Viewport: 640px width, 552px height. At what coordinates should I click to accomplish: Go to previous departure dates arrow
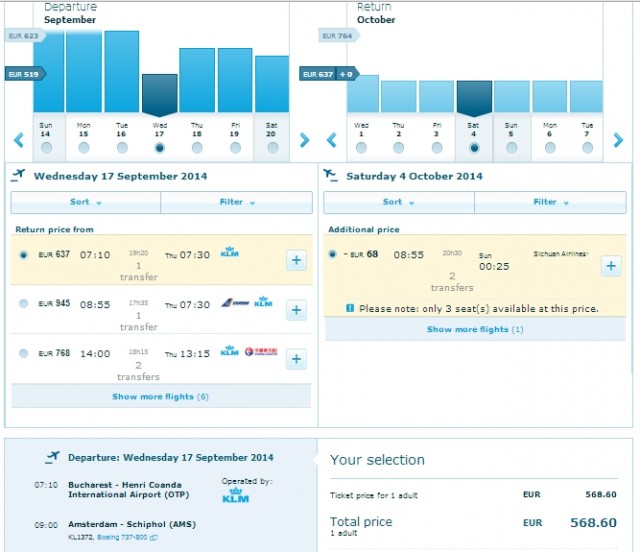tap(18, 141)
